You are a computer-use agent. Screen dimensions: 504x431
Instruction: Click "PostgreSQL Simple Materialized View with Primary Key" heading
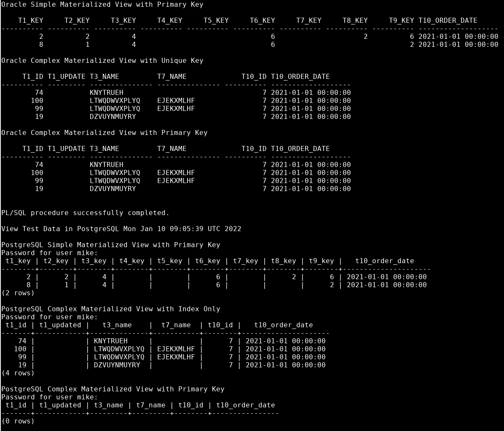(110, 245)
